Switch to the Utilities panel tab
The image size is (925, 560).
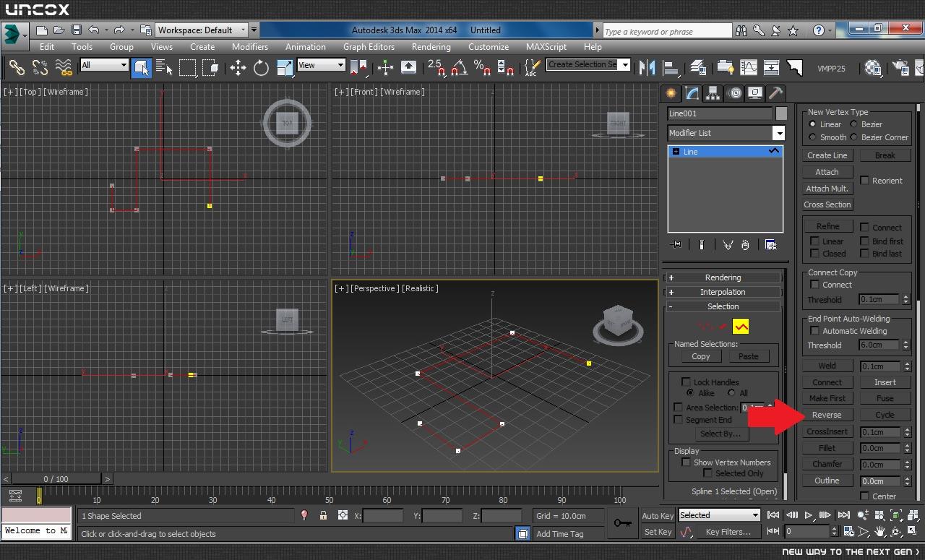pos(775,93)
